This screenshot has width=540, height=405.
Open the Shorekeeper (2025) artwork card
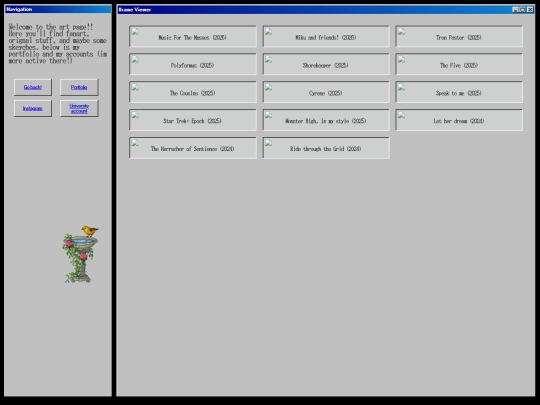326,64
